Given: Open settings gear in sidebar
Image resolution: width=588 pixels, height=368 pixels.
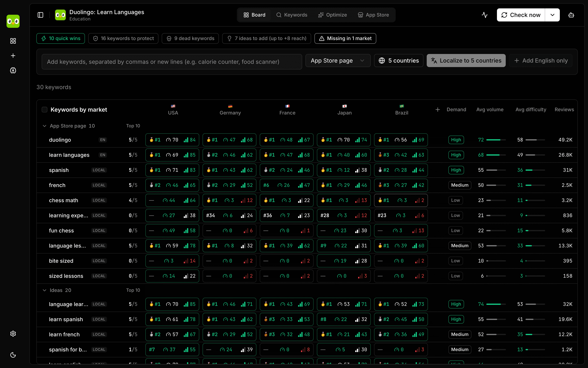Looking at the screenshot, I should pos(13,333).
